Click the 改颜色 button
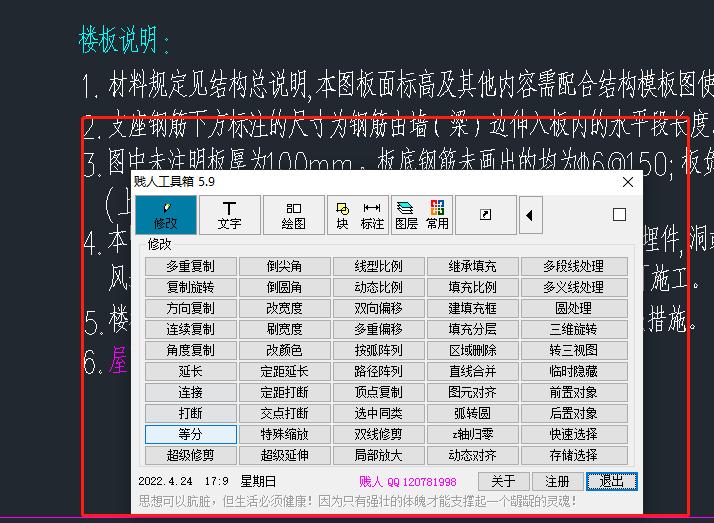This screenshot has height=523, width=714. [285, 350]
